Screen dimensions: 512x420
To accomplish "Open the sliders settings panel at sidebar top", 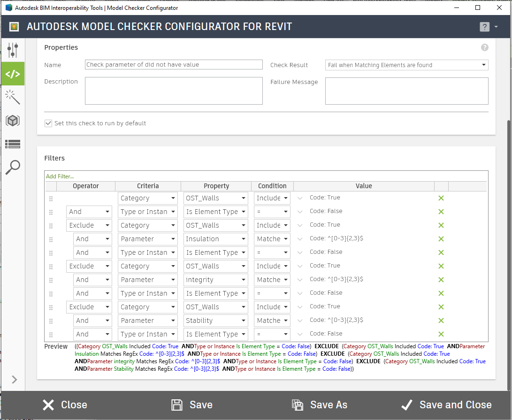I will (x=13, y=50).
